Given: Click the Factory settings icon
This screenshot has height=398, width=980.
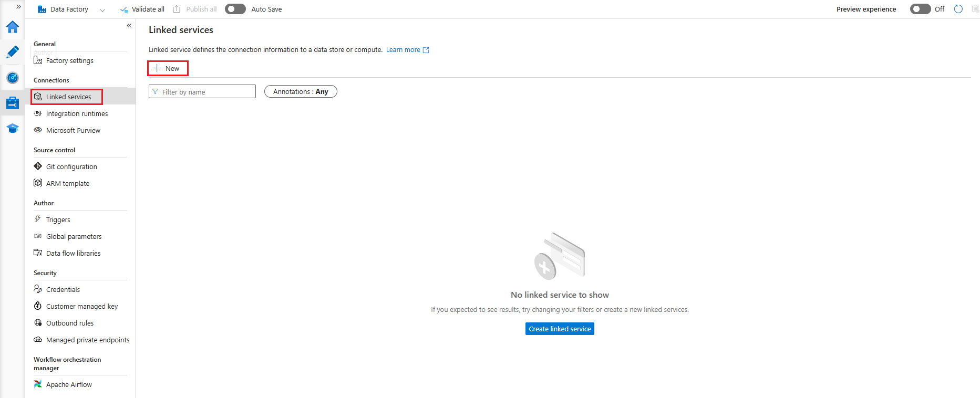Looking at the screenshot, I should [38, 60].
